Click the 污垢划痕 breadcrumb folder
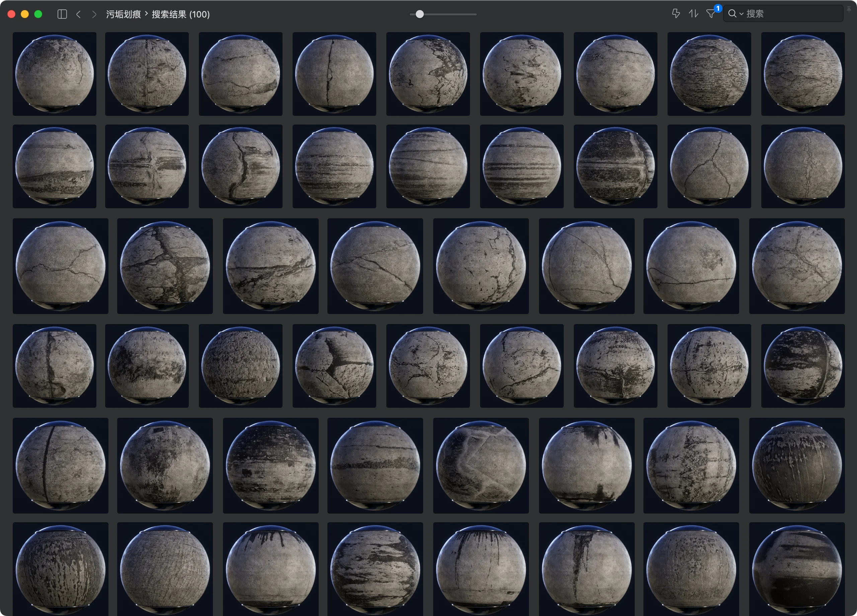Screen dimensions: 857x616 point(123,14)
